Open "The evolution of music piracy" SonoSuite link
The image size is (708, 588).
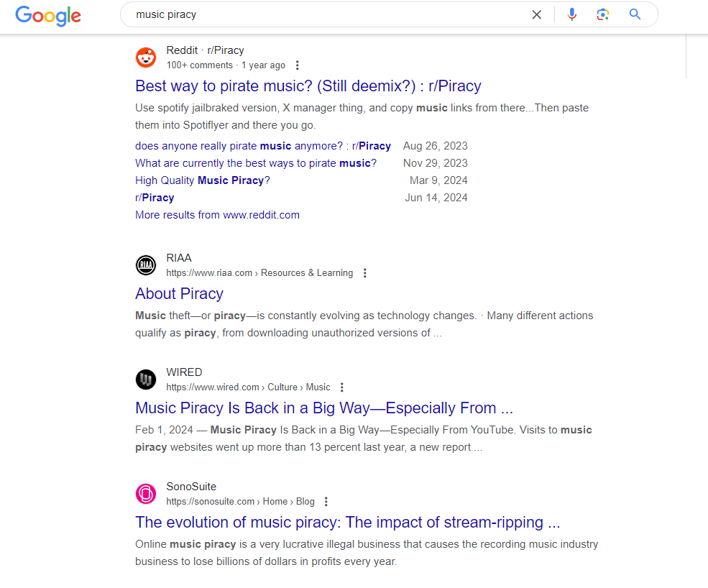348,522
